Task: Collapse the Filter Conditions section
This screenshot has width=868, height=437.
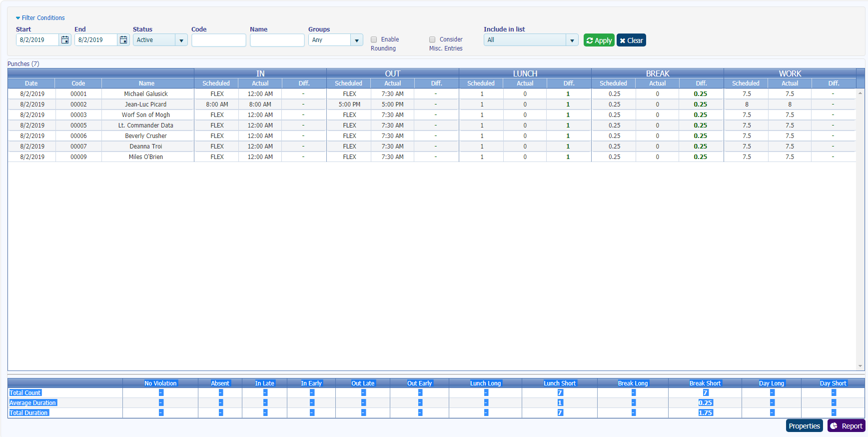Action: click(40, 18)
